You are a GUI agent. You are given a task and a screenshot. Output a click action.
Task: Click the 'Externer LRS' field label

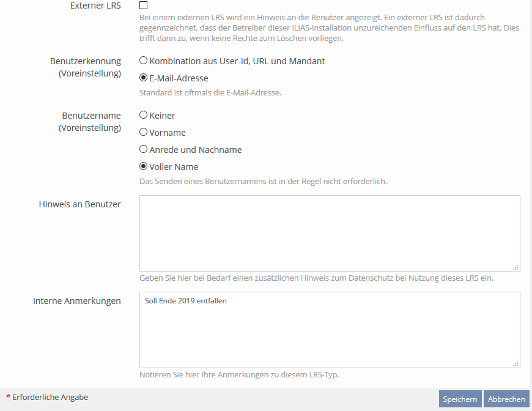coord(95,6)
